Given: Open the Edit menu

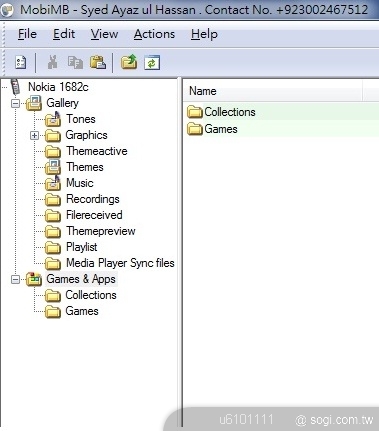Looking at the screenshot, I should [x=64, y=34].
